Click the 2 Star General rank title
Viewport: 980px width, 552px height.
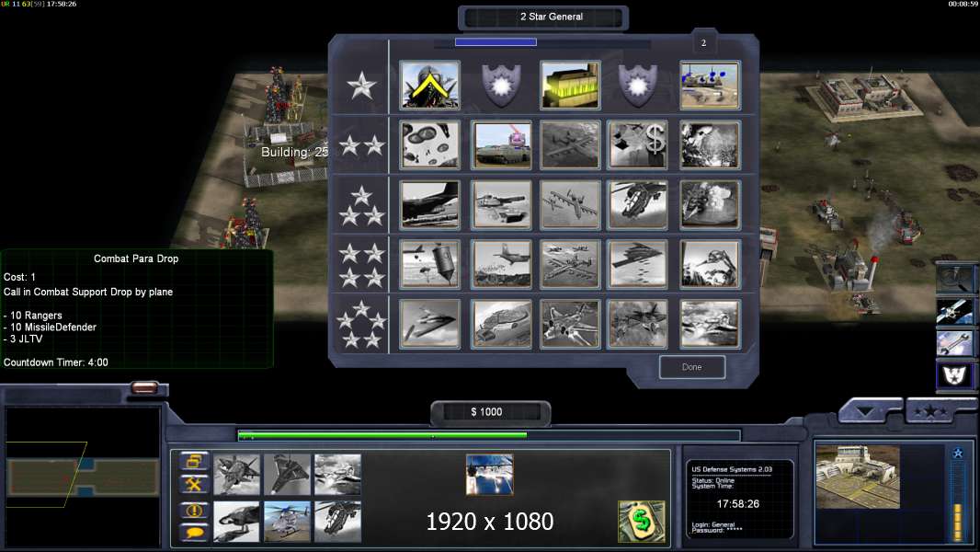[x=552, y=17]
